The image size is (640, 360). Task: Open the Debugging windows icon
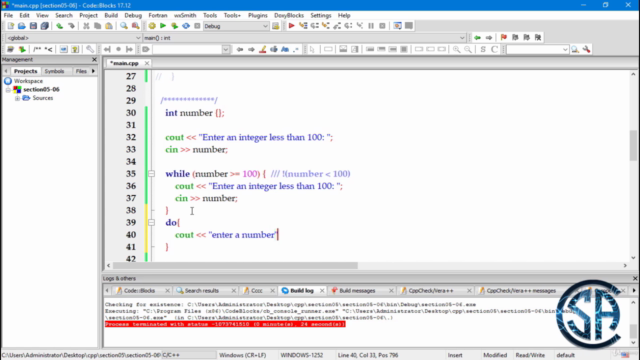(x=397, y=26)
